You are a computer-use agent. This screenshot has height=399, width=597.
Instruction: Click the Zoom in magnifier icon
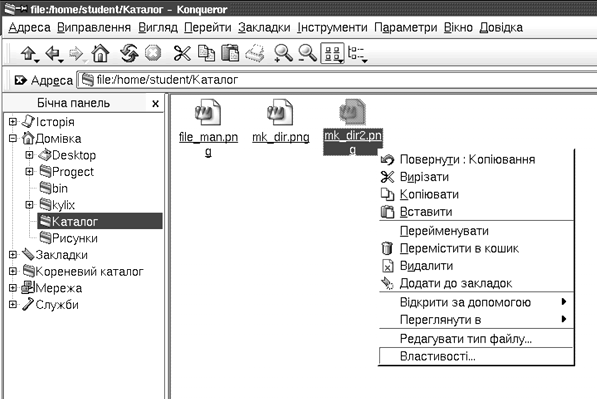pos(283,53)
